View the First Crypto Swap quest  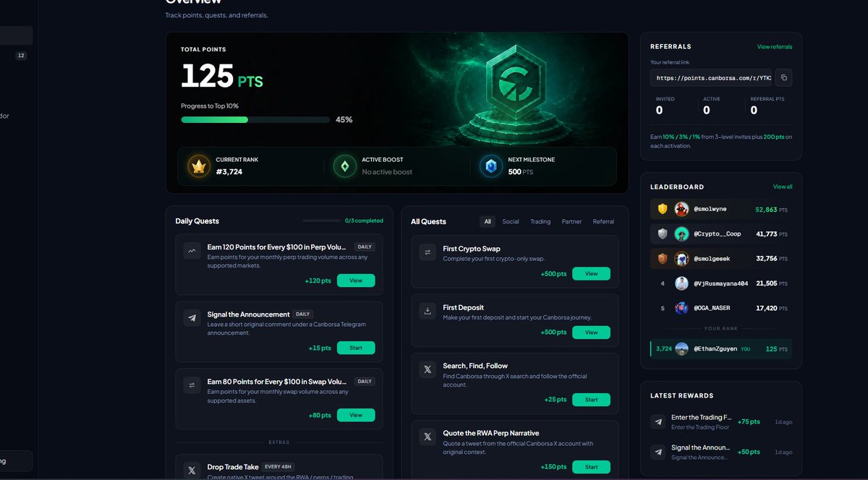591,274
